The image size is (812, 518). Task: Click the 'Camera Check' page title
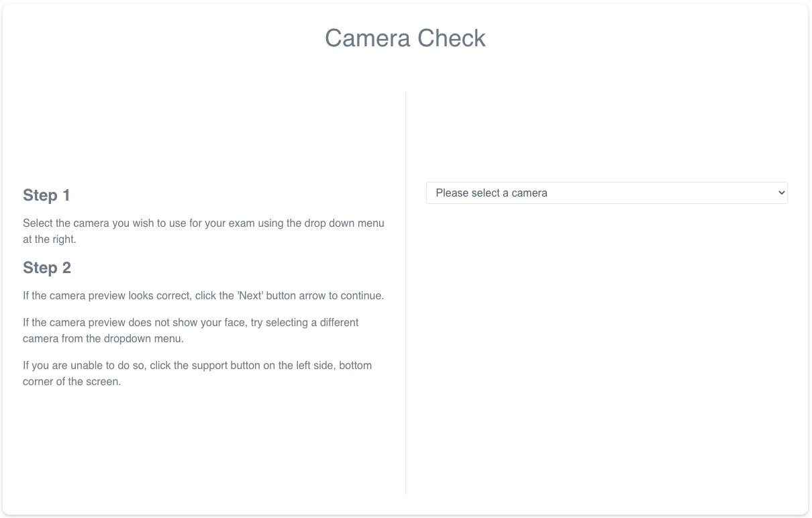point(405,38)
